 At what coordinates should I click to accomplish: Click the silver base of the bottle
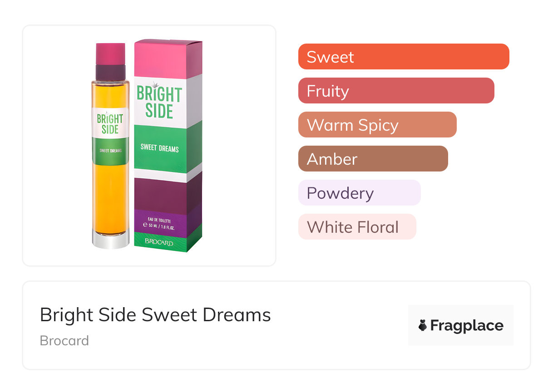pos(110,240)
